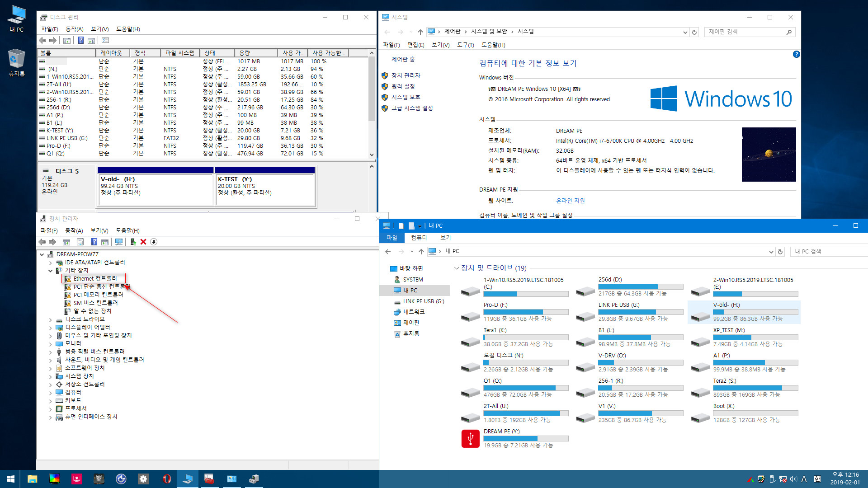
Task: Open 동작(A) menu in Disk Management
Action: coord(74,29)
